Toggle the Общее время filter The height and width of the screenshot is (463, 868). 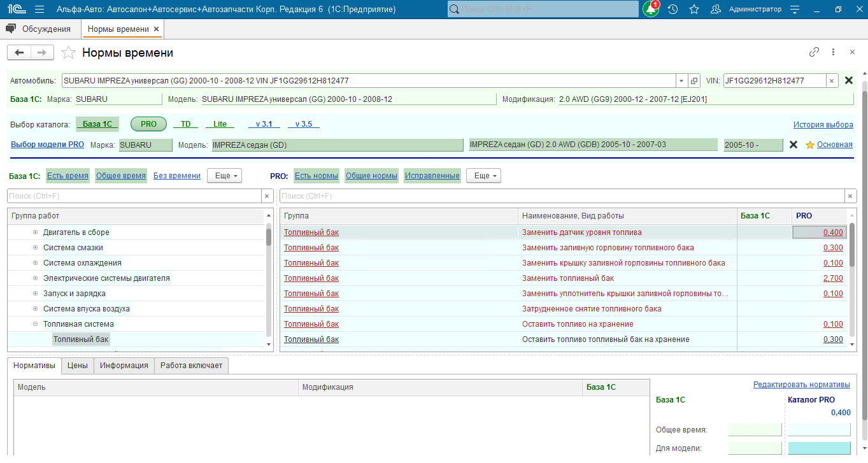point(121,176)
